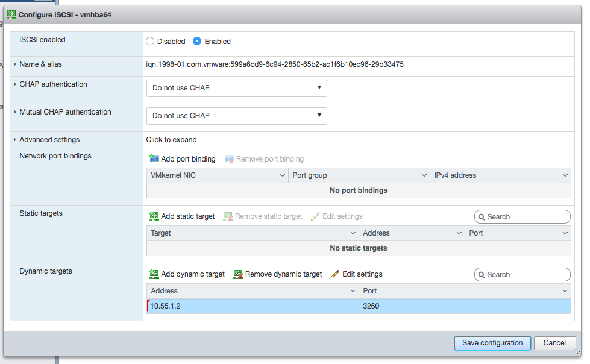This screenshot has height=364, width=590.
Task: Open the dynamic targets Port column menu arrow
Action: [565, 291]
